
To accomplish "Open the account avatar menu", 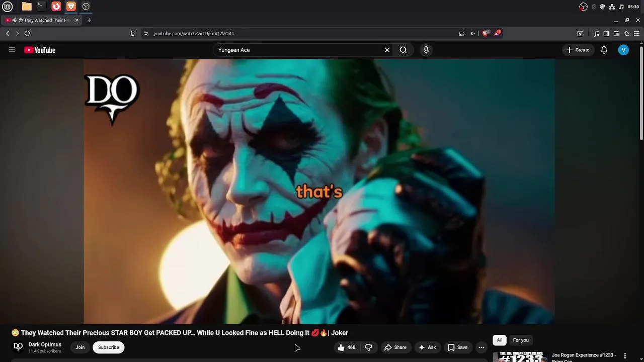I will click(x=623, y=50).
